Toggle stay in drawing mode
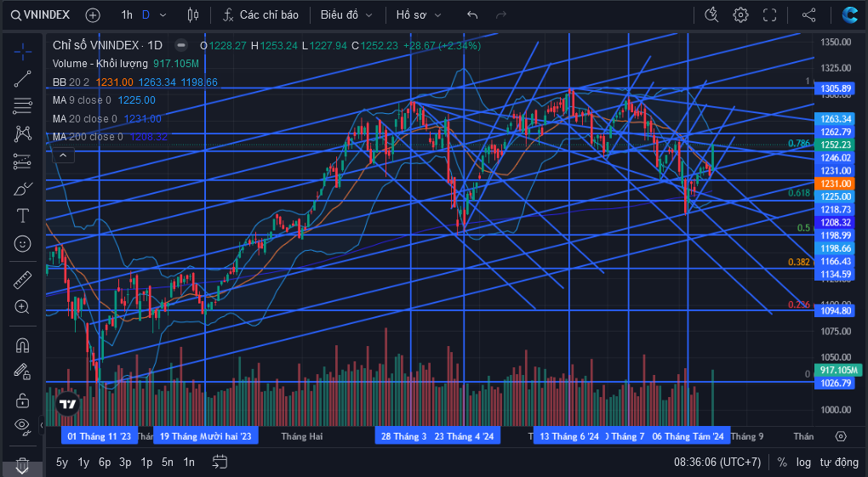This screenshot has width=868, height=477. pos(23,372)
